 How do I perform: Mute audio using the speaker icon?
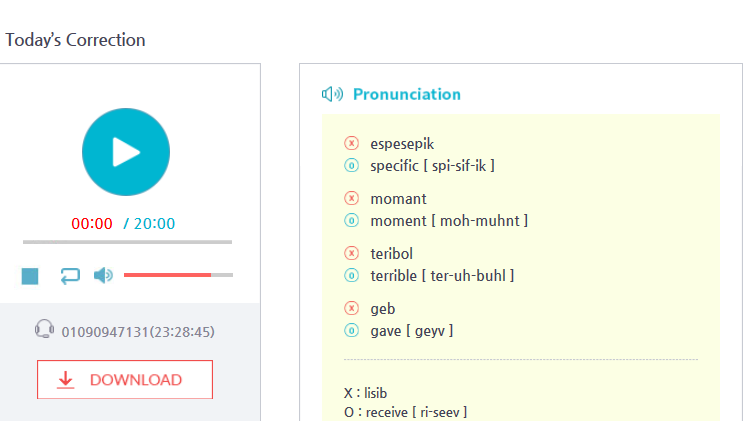pos(103,276)
